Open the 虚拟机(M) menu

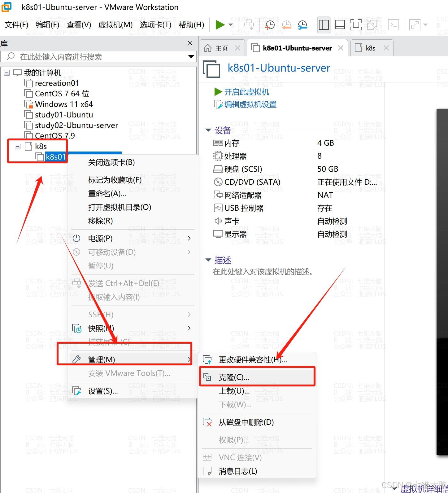click(x=115, y=25)
